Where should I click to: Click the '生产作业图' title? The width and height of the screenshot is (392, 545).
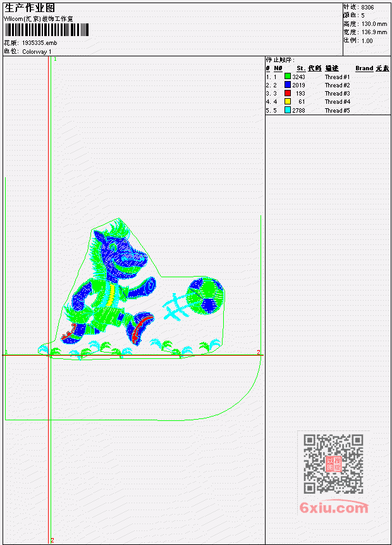(30, 8)
